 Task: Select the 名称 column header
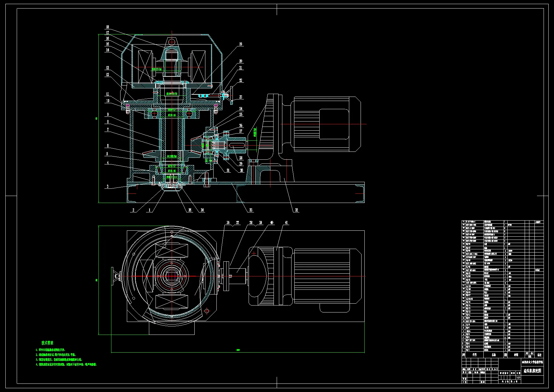[494, 355]
